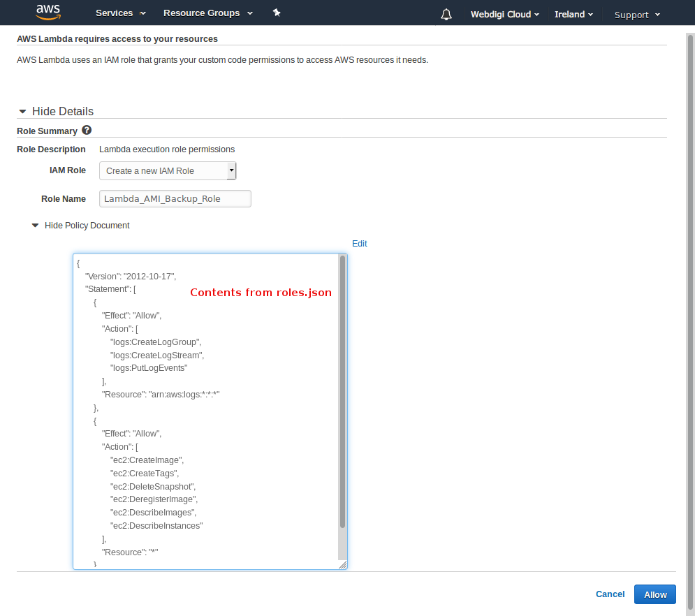Open the Webdigi Cloud account menu
This screenshot has height=616, width=695.
(x=505, y=15)
